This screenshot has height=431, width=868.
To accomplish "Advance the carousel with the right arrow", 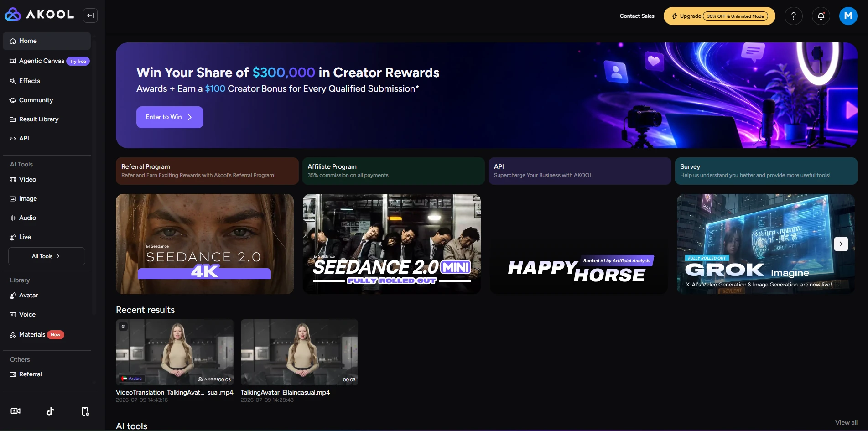I will pyautogui.click(x=841, y=244).
